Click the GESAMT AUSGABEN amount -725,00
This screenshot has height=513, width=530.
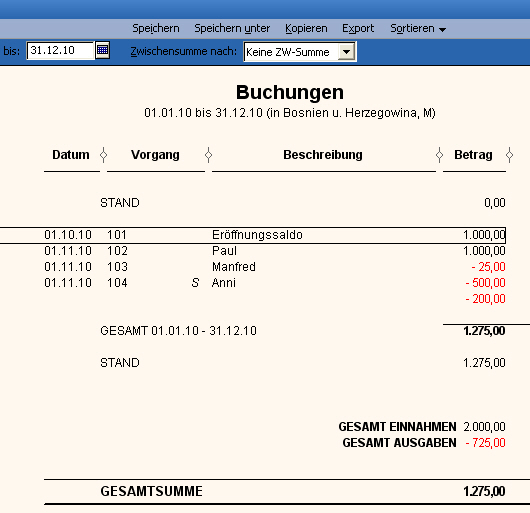coord(485,443)
